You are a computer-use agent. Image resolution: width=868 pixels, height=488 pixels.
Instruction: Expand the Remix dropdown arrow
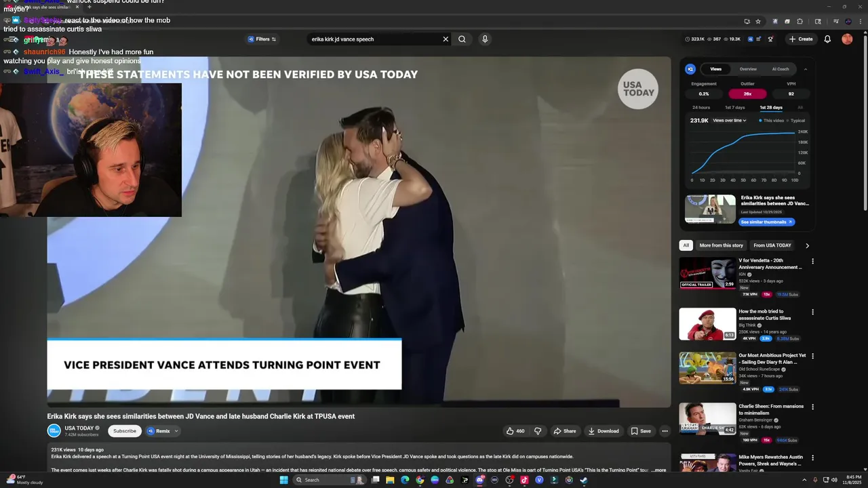(176, 431)
